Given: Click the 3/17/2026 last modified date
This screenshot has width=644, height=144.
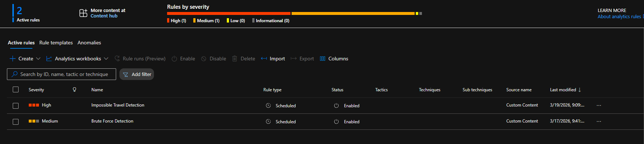Looking at the screenshot, I should click(x=567, y=121).
